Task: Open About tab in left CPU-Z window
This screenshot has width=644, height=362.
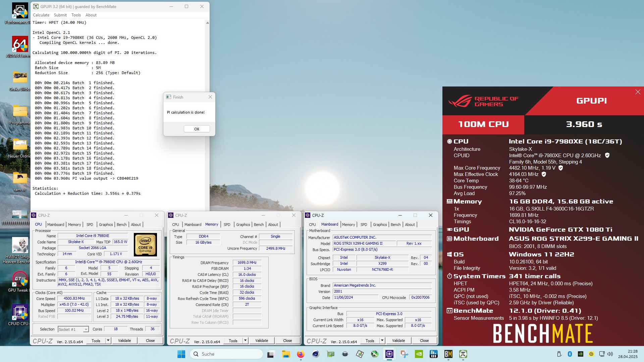Action: point(136,225)
